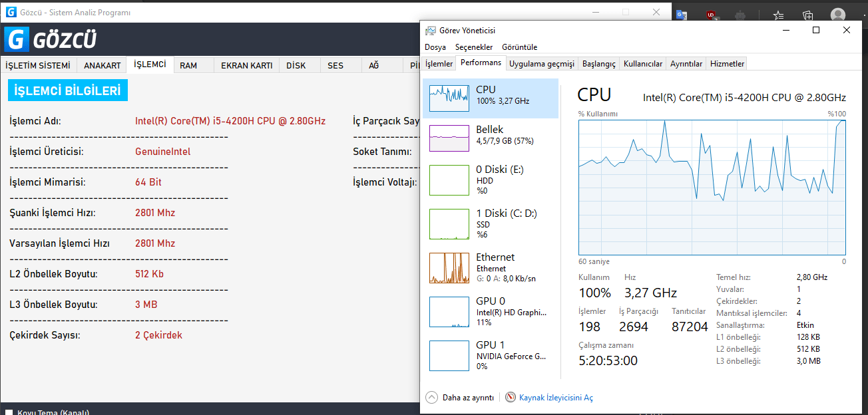Click the Görev Yöneticisi title bar icon
The height and width of the screenshot is (415, 868).
pos(431,31)
